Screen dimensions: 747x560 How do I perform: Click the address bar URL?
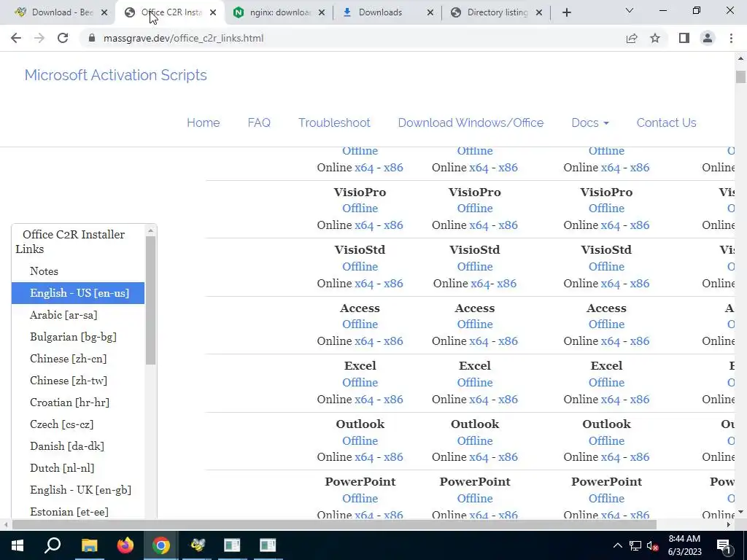(183, 38)
